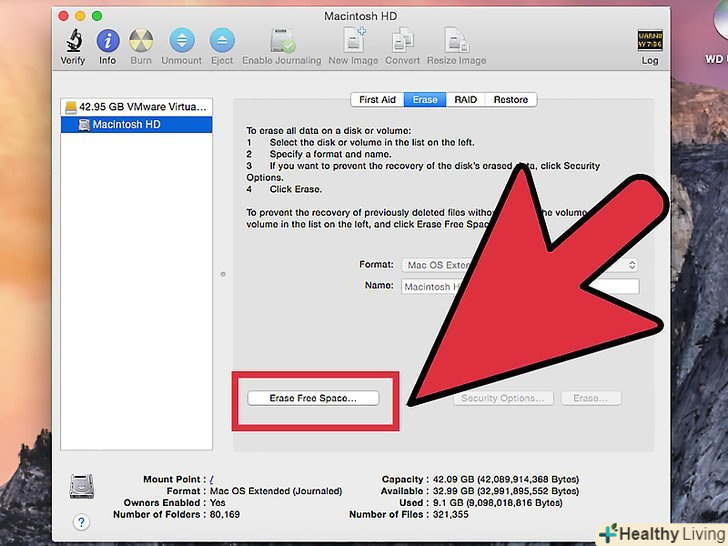Click the Resize Image toolbar icon

coord(456,40)
